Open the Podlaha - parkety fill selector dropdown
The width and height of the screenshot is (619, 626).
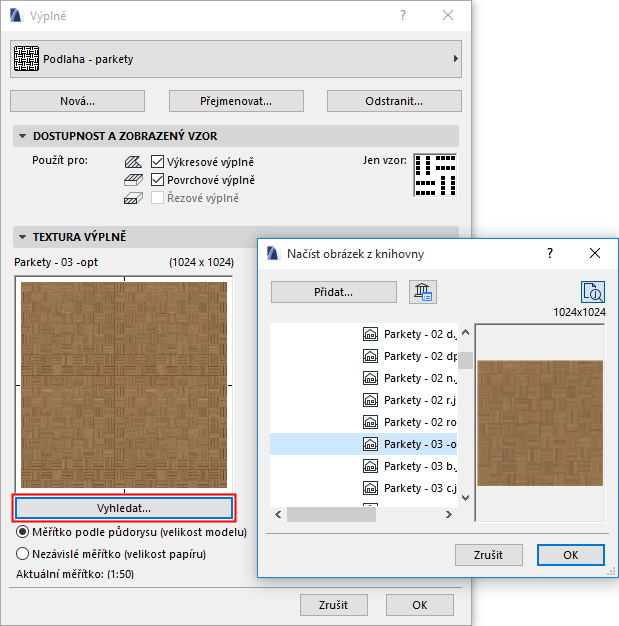tap(236, 59)
